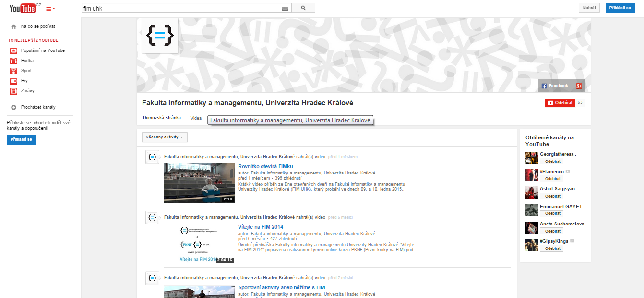Click the channel title heading link

coord(248,103)
